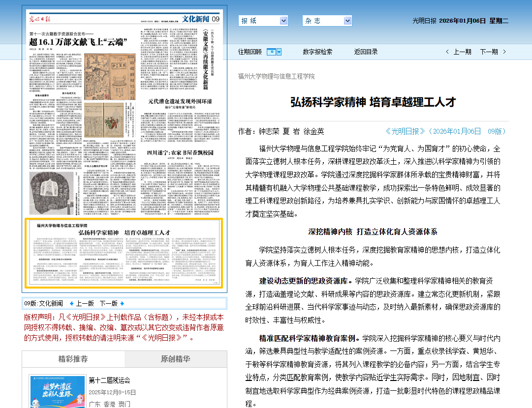532x408 pixels.
Task: Select highlighted 弘扬科学家精神 article region on page
Action: (124, 253)
